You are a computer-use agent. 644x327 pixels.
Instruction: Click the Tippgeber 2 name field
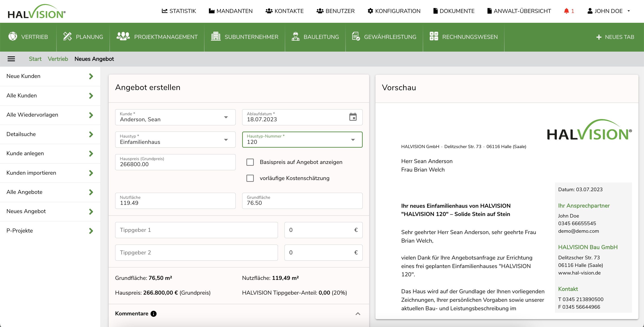196,253
